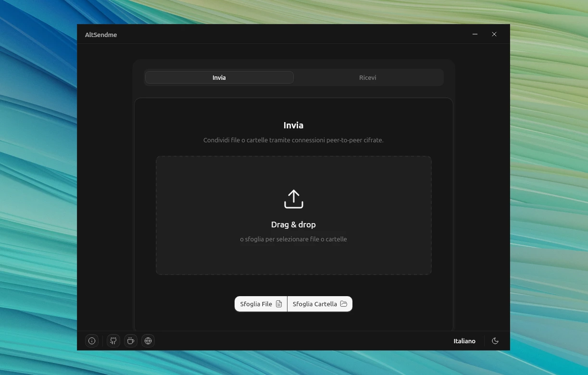
Task: Click the 'o sfoglia per selezionare' hint text
Action: coord(293,239)
